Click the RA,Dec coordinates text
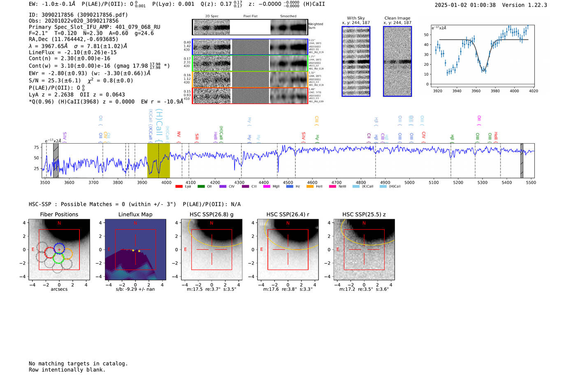This screenshot has width=576, height=392. (73, 39)
